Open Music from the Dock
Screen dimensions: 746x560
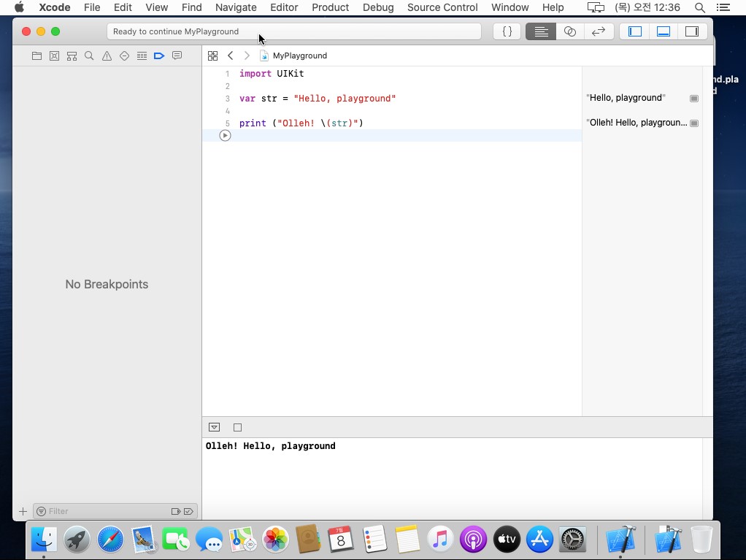tap(440, 539)
